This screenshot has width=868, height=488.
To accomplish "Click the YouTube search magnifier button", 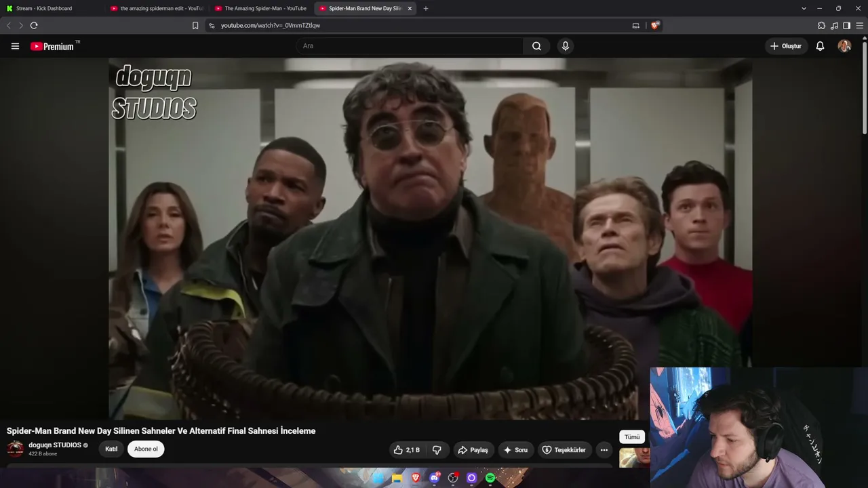I will click(x=536, y=46).
